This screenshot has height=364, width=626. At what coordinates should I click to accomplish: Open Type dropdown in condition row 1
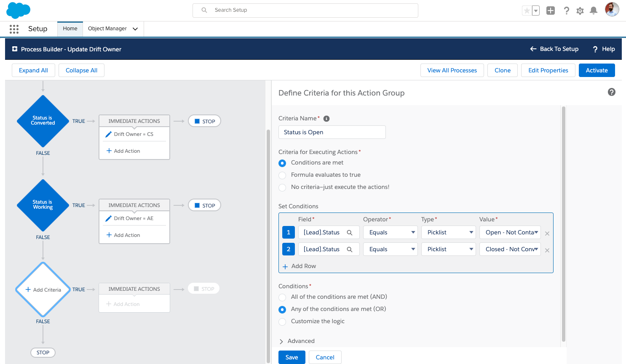point(449,232)
